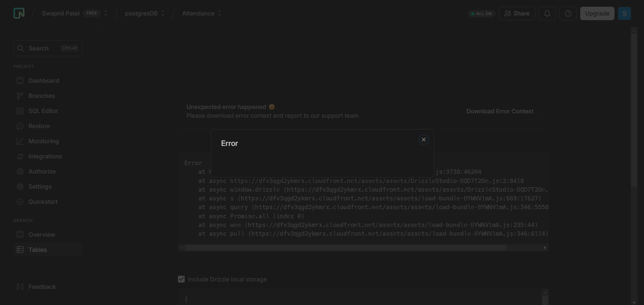
Task: Close the Error dialog
Action: pos(424,140)
